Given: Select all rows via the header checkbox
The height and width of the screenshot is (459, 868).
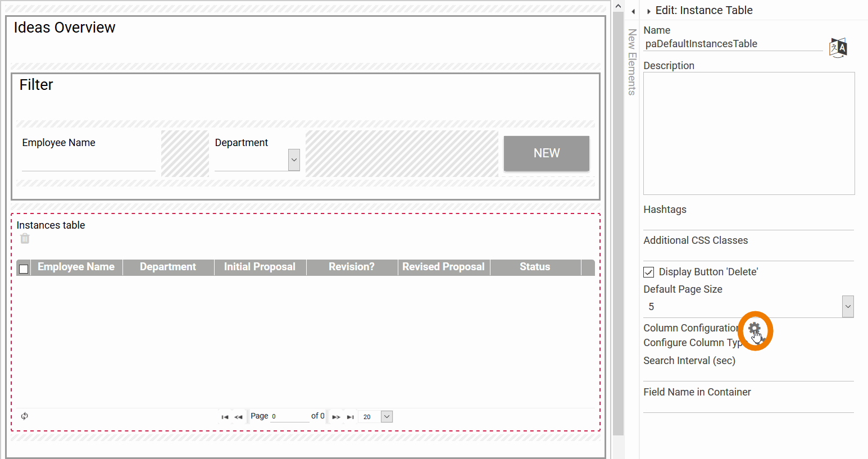Looking at the screenshot, I should [x=23, y=268].
